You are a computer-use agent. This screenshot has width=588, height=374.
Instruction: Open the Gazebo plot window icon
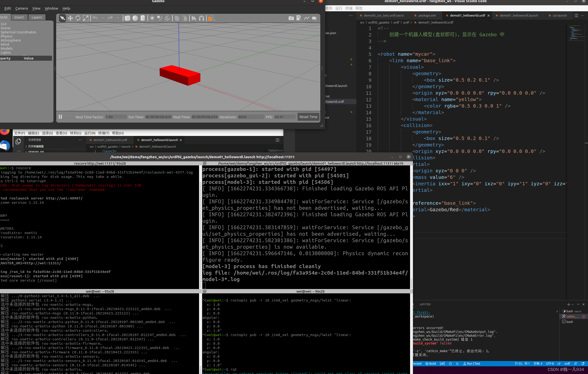[x=306, y=18]
